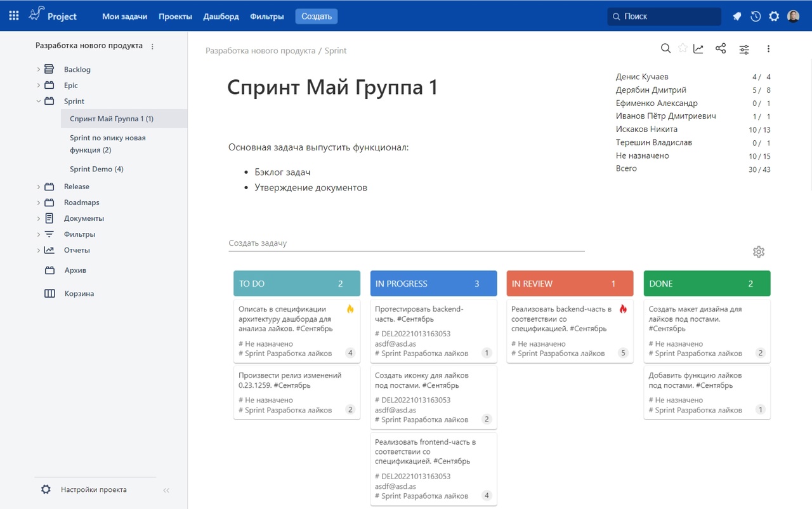The width and height of the screenshot is (812, 509).
Task: Collapse the sidebar with double chevron
Action: tap(166, 490)
